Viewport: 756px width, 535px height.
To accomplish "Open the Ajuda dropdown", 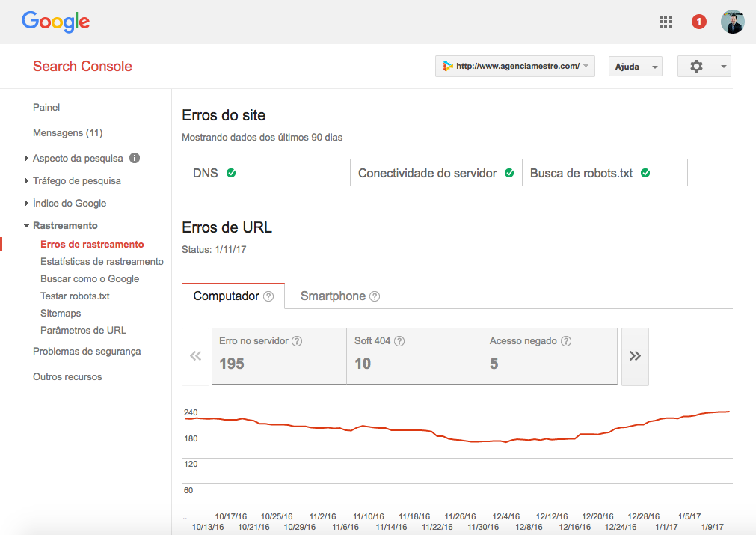I will (x=635, y=66).
